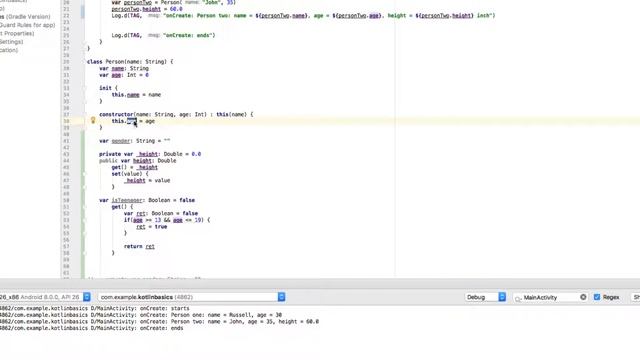Click the selected 'age' in 'this.age = age'

pos(131,121)
